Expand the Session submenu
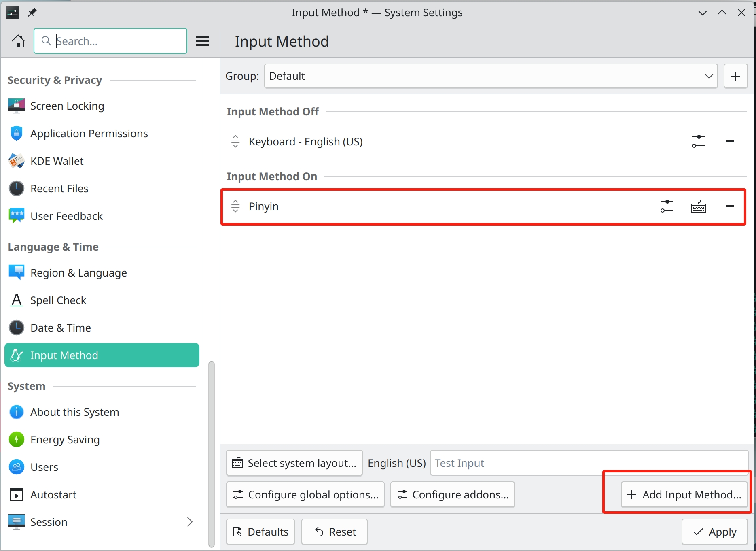 coord(189,522)
